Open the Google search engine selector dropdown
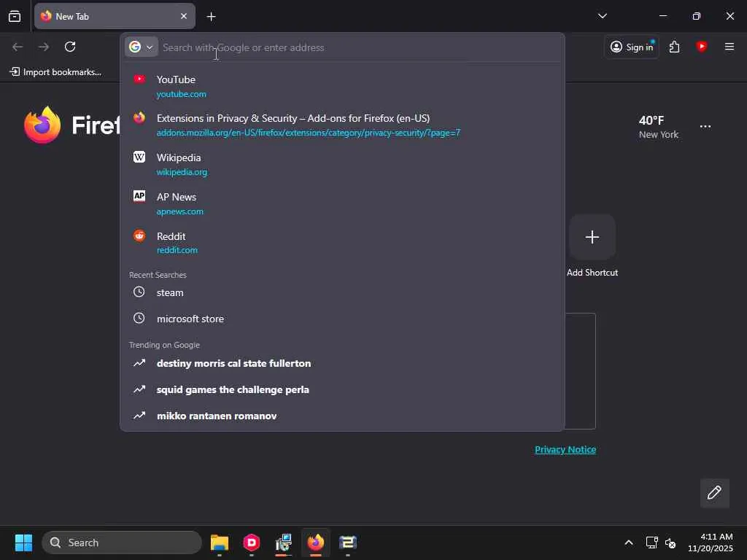Image resolution: width=747 pixels, height=560 pixels. click(141, 47)
